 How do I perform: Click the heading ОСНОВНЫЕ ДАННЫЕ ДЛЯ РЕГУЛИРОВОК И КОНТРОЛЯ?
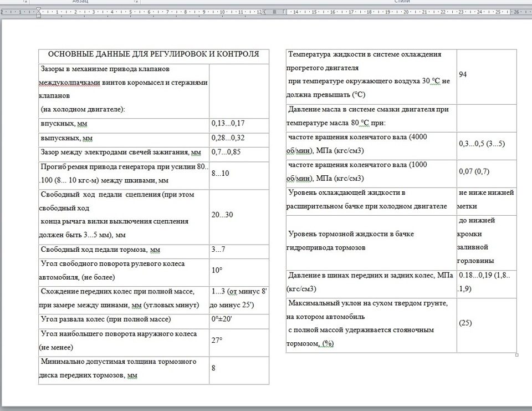point(154,54)
